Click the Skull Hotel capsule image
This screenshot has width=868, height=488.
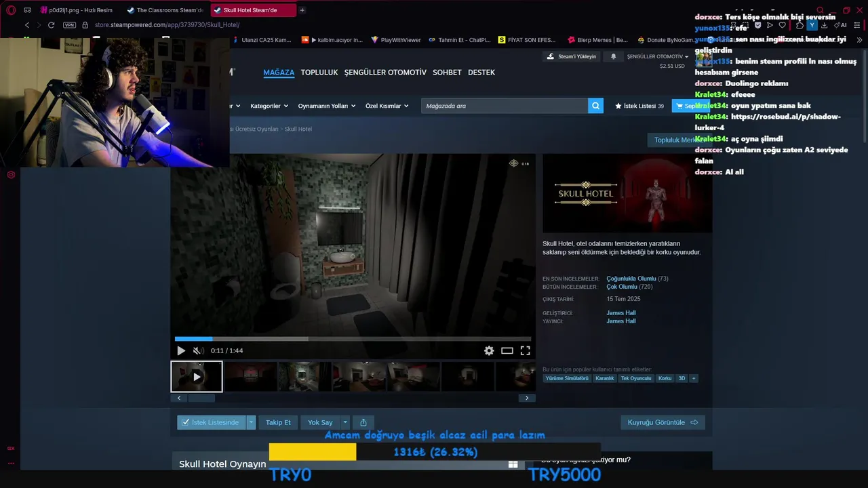tap(627, 194)
